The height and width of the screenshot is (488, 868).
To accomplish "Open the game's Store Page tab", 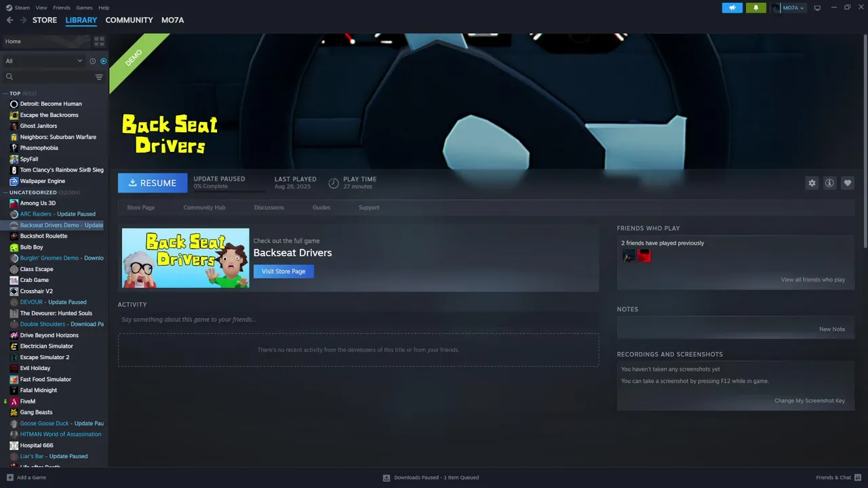I will pyautogui.click(x=141, y=207).
